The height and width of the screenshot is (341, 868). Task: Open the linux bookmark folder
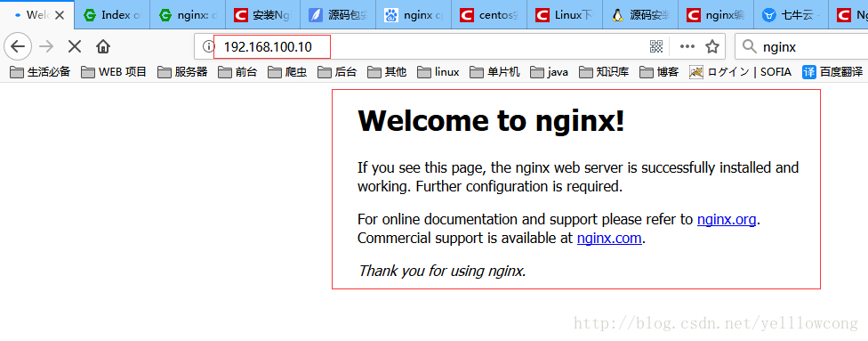pos(438,71)
